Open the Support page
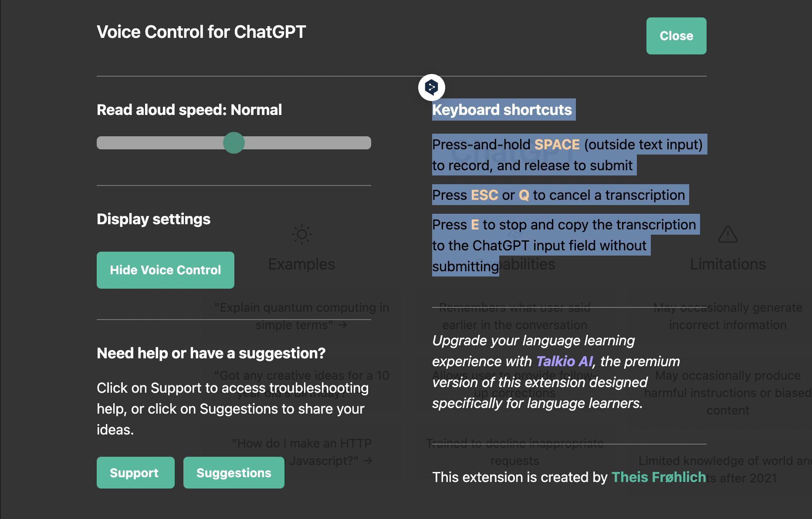The height and width of the screenshot is (519, 812). (135, 472)
